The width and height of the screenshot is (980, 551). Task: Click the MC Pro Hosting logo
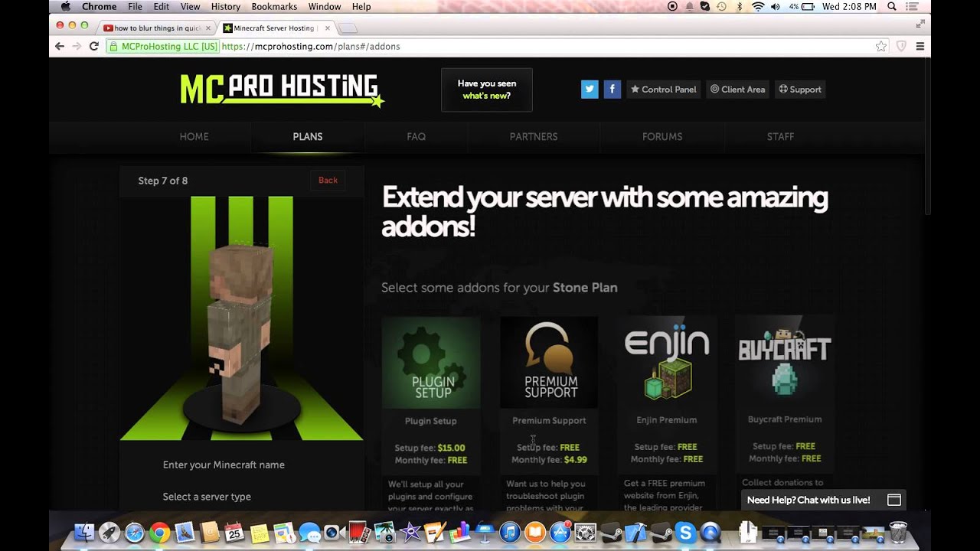tap(282, 90)
